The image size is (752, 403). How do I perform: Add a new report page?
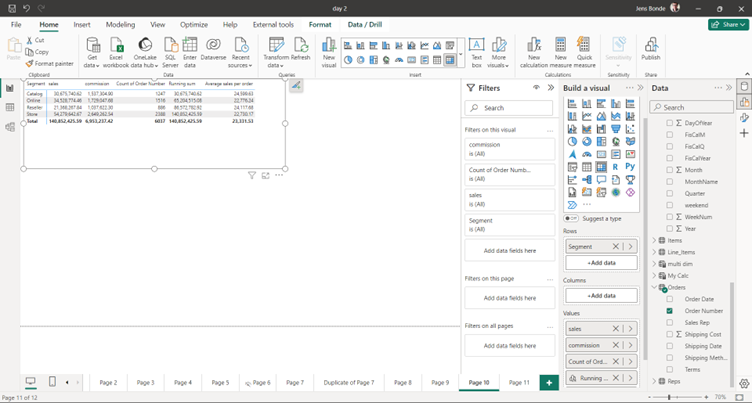coord(549,382)
